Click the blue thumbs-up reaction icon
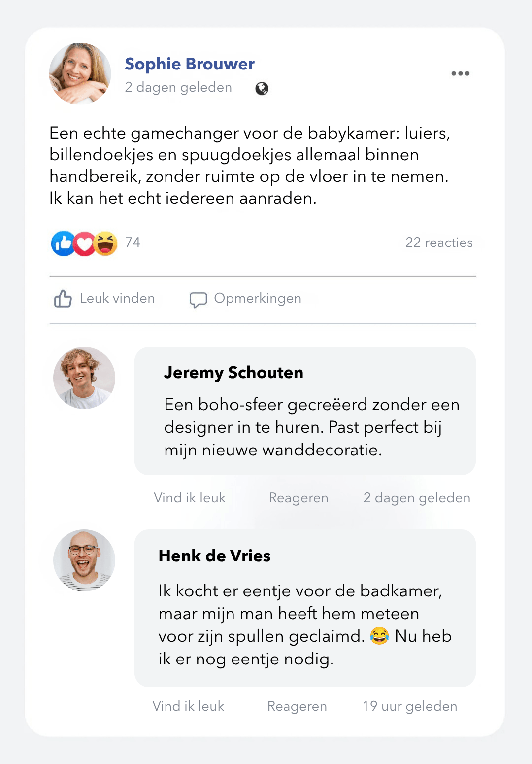 click(63, 243)
